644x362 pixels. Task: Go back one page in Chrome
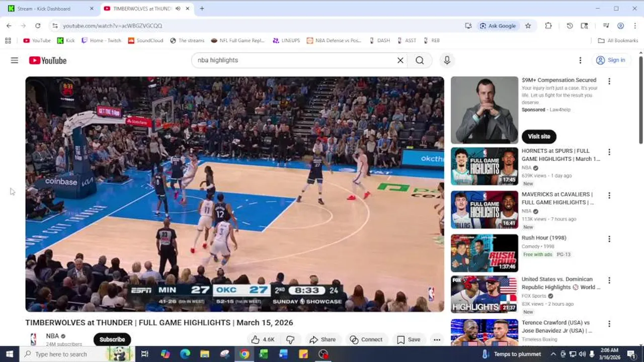click(9, 26)
